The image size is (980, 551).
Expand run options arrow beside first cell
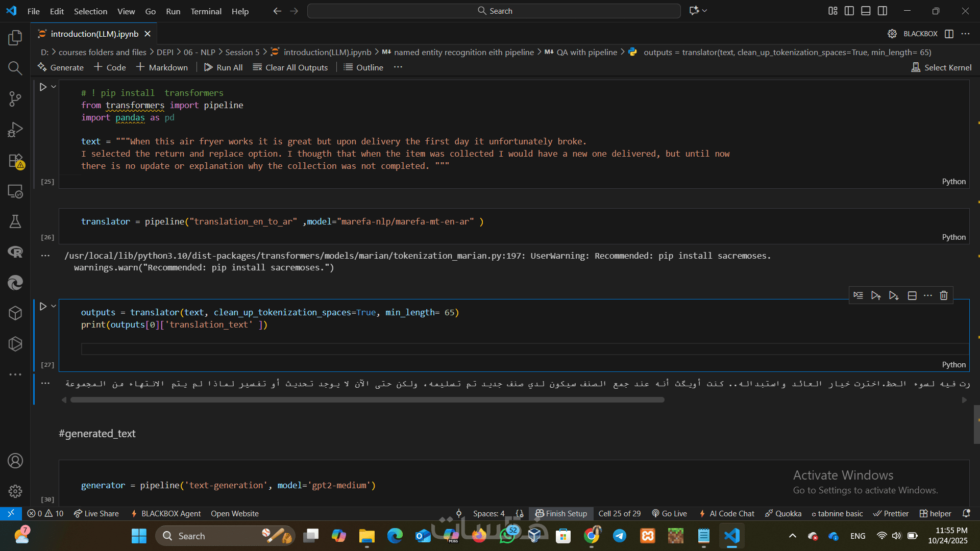[x=54, y=87]
